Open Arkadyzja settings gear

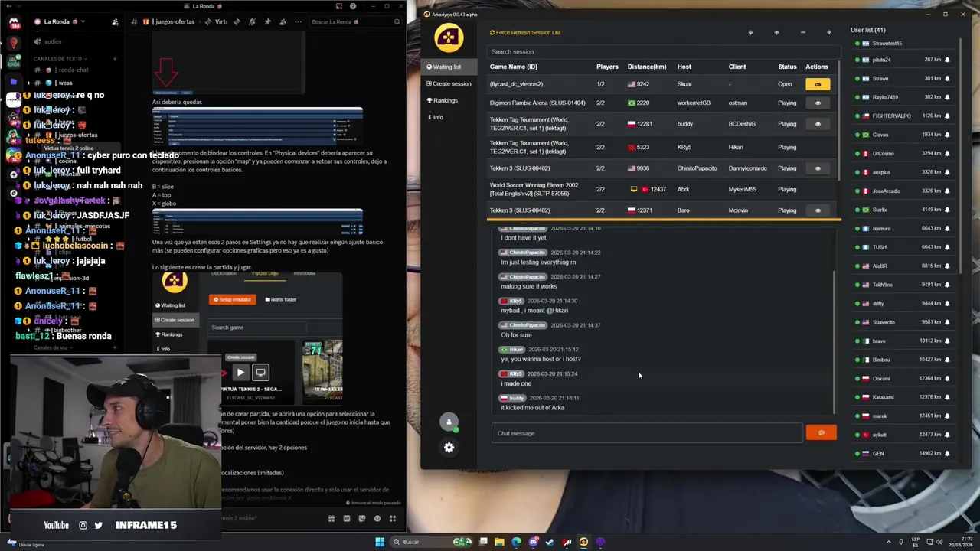(x=449, y=448)
